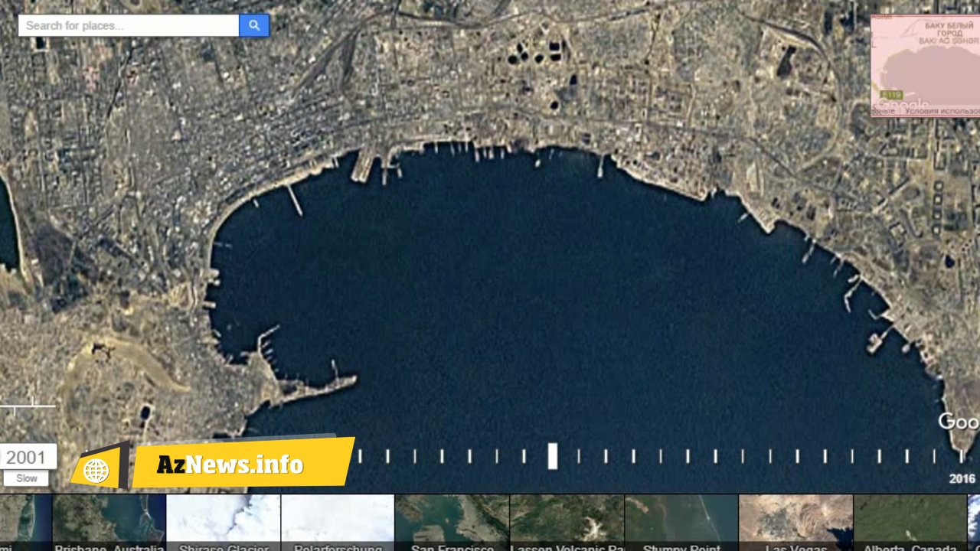The height and width of the screenshot is (551, 980).
Task: Open the Shirase Glacier thumbnail
Action: [224, 523]
